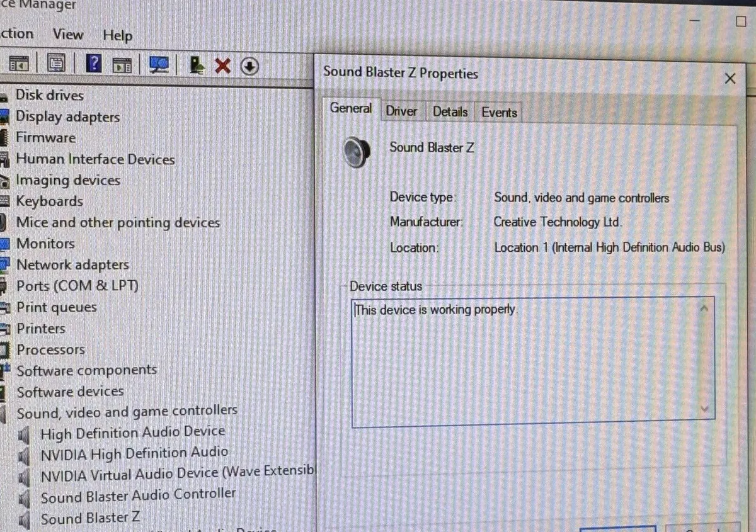
Task: Select the Keyboards category
Action: 49,201
